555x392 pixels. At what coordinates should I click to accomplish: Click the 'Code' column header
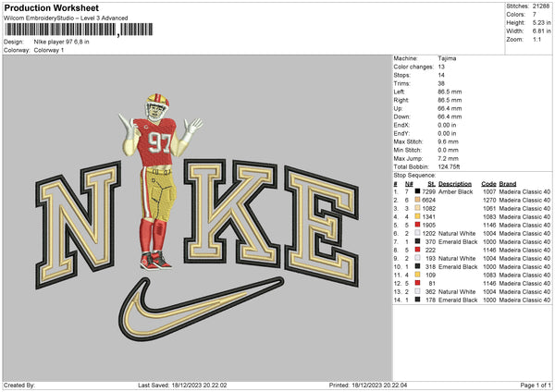pos(488,184)
